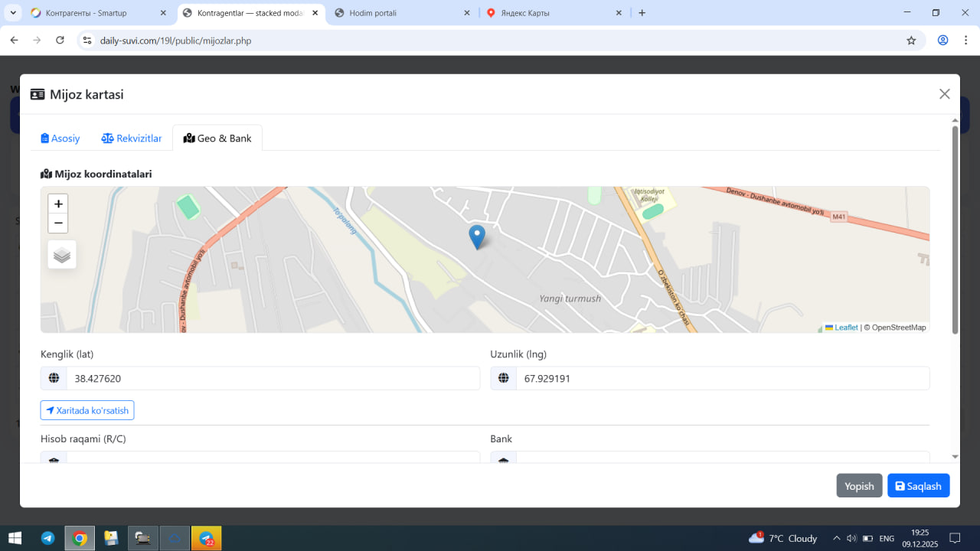Open Telegram from the taskbar

point(47,538)
